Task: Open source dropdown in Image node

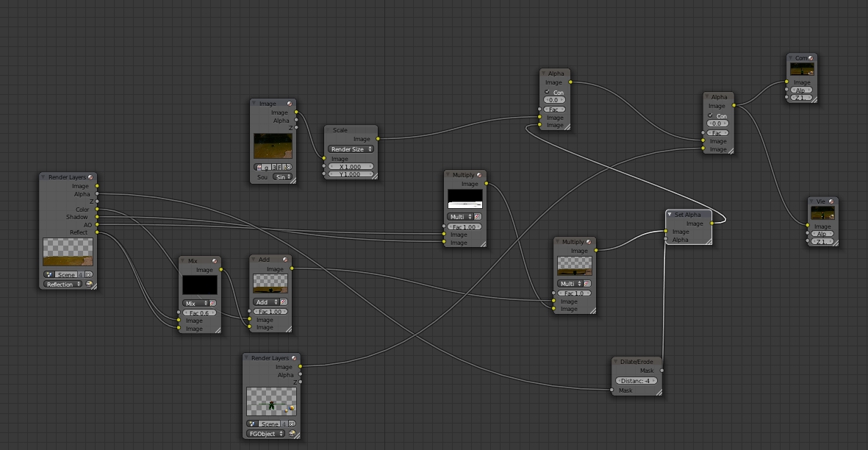Action: point(284,177)
